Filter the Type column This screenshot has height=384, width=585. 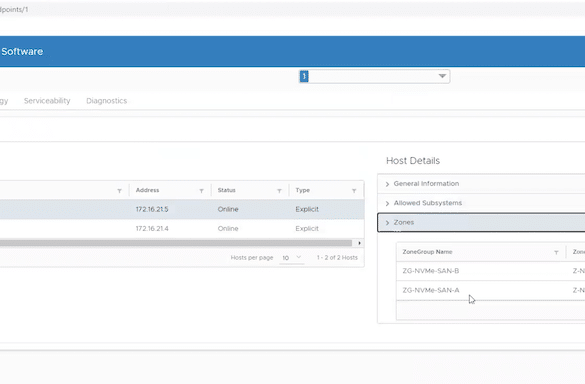pos(354,191)
